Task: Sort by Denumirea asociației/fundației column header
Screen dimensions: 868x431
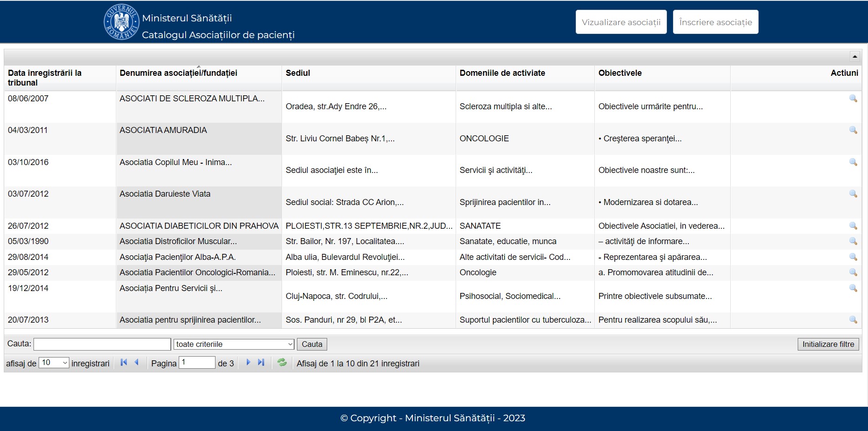Action: (178, 73)
